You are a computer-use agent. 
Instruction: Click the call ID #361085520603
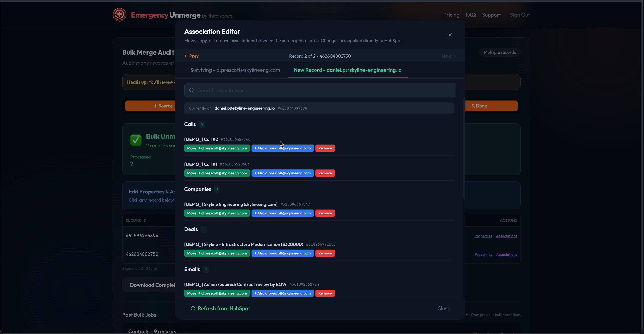click(x=235, y=164)
